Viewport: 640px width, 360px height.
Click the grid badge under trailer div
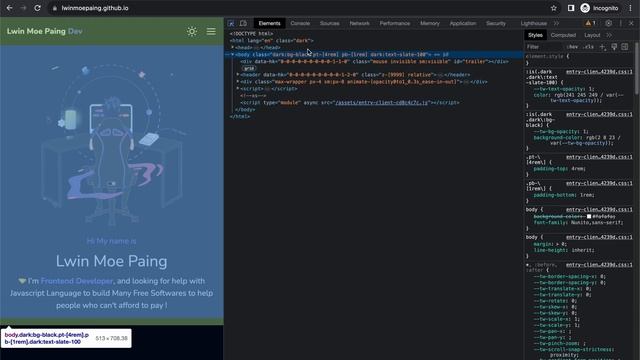tap(249, 68)
